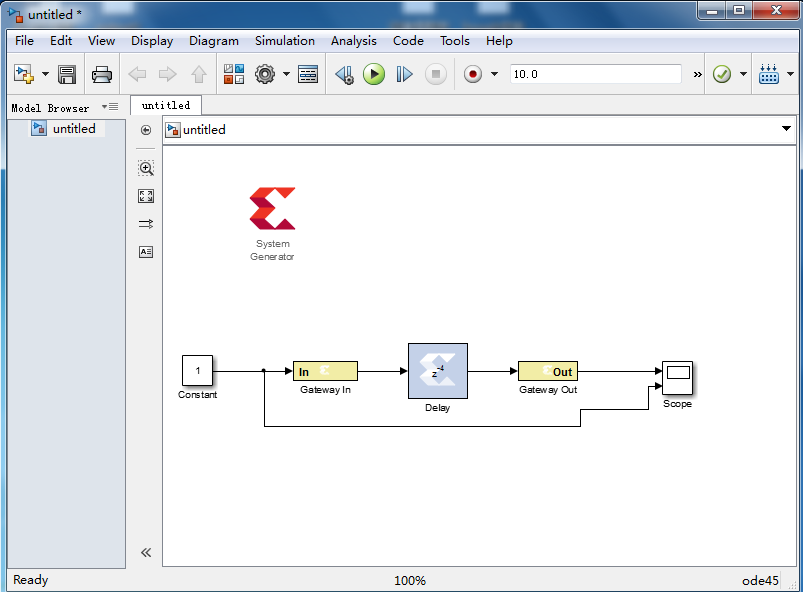Image resolution: width=803 pixels, height=592 pixels.
Task: Click the Delay block label
Action: click(437, 408)
